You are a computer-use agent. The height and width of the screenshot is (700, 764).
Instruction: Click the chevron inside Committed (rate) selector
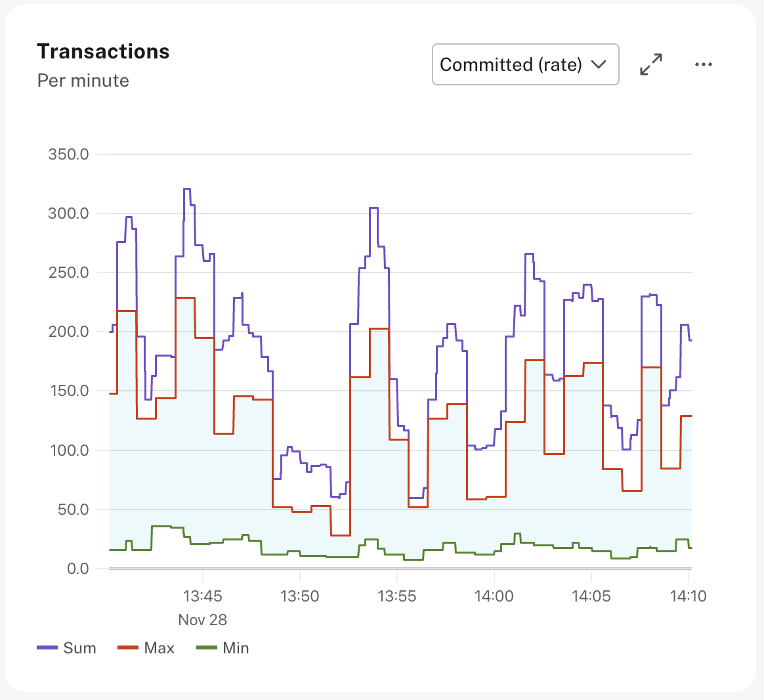(x=599, y=64)
